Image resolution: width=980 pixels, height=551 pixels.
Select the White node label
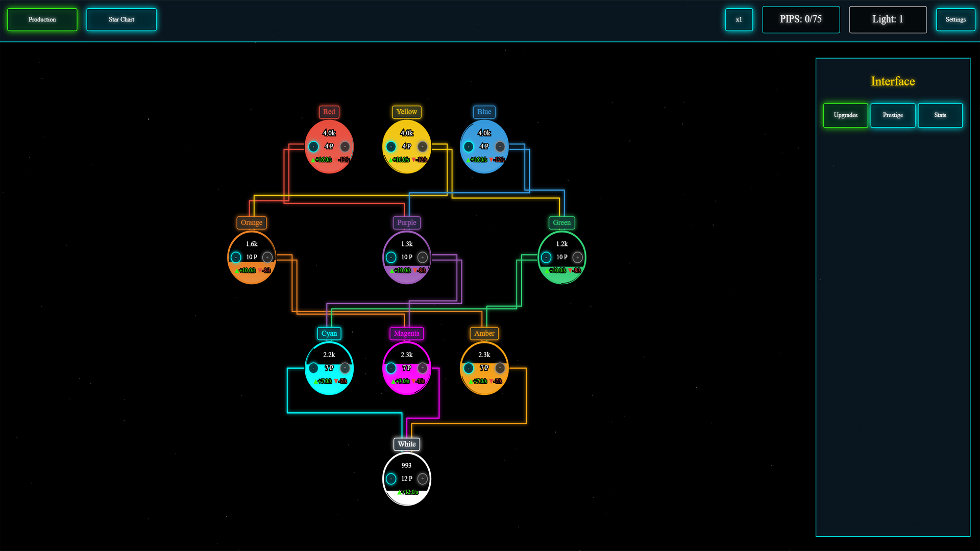pyautogui.click(x=406, y=444)
